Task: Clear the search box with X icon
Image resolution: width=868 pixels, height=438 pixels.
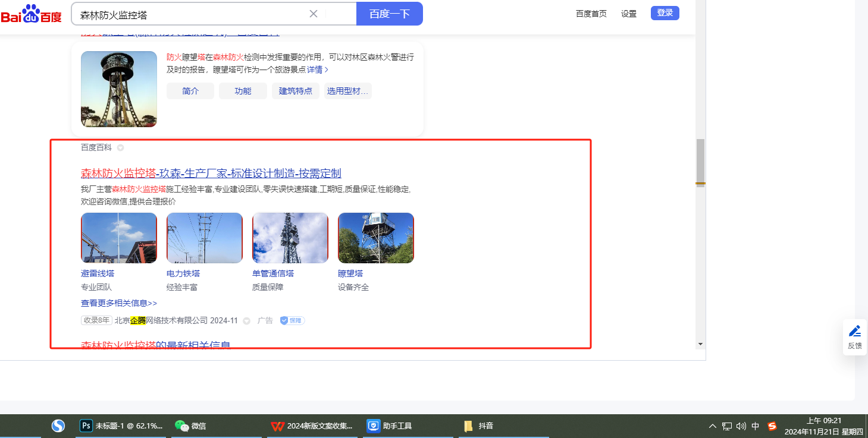Action: coord(314,14)
